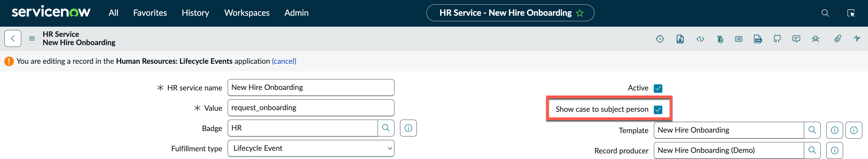Image resolution: width=868 pixels, height=159 pixels.
Task: Click the Badge input field
Action: tap(303, 128)
